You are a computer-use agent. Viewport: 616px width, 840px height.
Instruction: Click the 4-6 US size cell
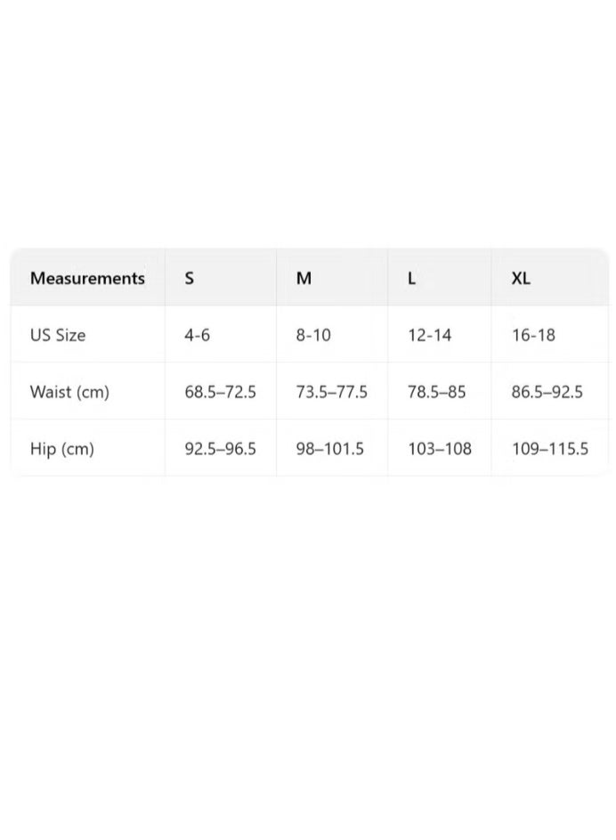(x=197, y=335)
